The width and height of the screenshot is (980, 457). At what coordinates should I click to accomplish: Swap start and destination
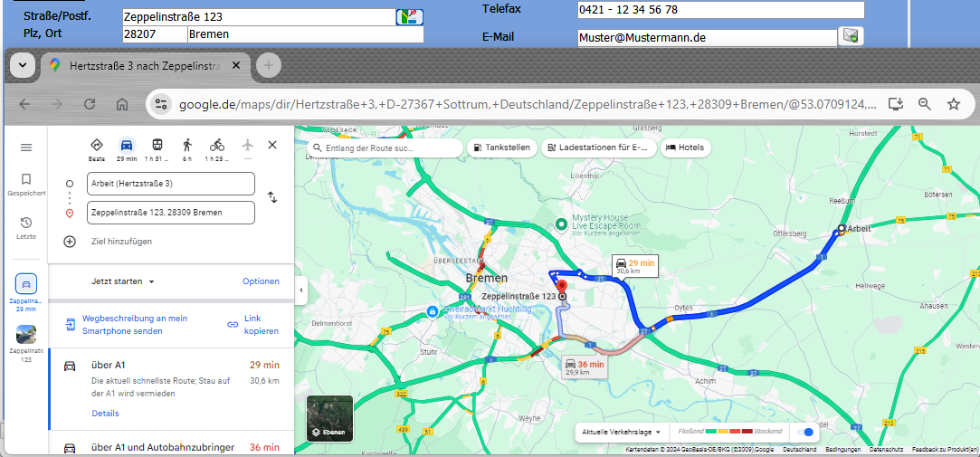tap(272, 197)
